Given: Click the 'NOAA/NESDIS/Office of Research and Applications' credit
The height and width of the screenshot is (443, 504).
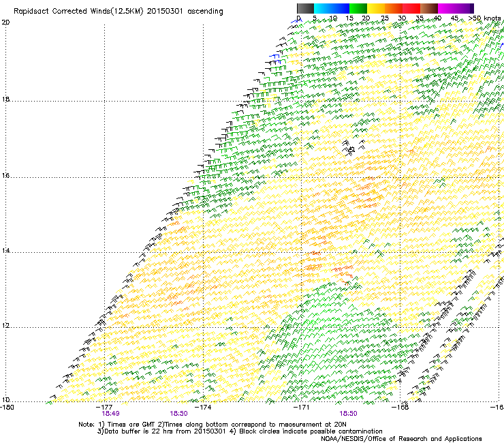Looking at the screenshot, I should 401,439.
